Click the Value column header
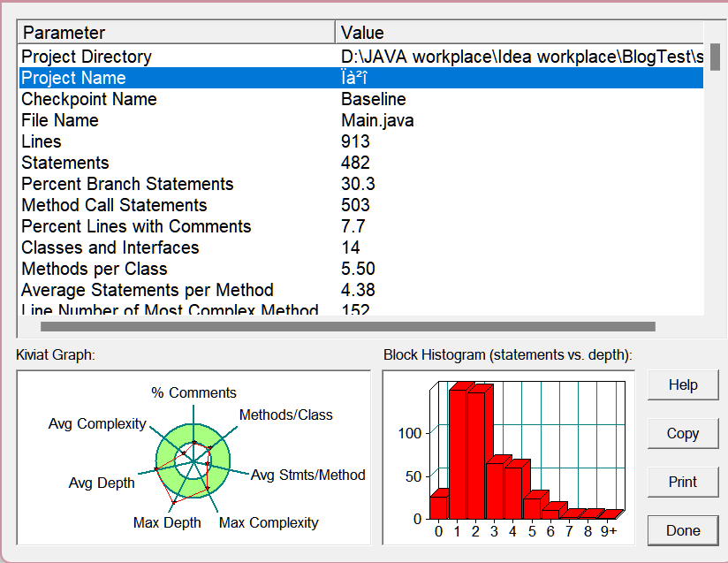This screenshot has height=563, width=728. pyautogui.click(x=519, y=33)
